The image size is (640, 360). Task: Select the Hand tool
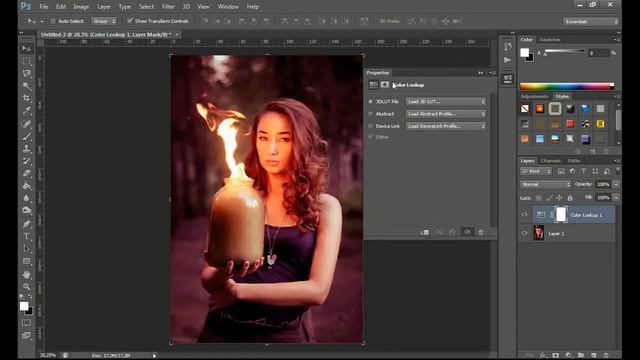pos(27,274)
